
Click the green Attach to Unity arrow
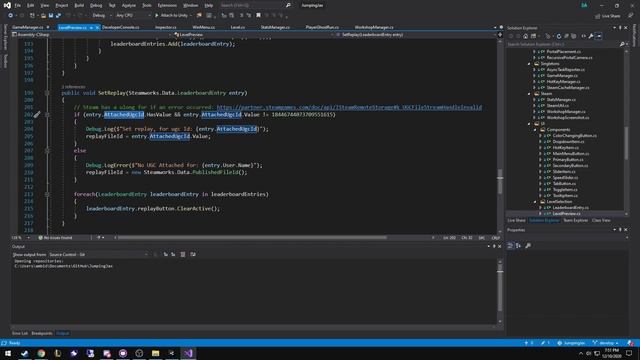156,16
